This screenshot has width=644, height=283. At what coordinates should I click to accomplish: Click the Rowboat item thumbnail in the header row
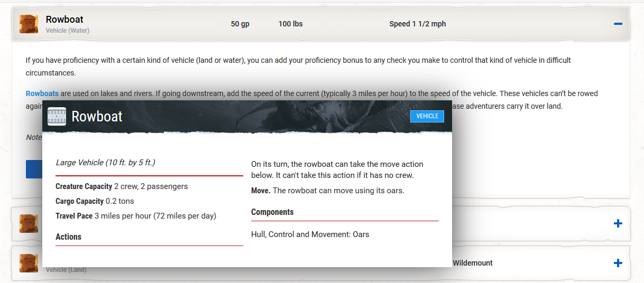pos(29,24)
